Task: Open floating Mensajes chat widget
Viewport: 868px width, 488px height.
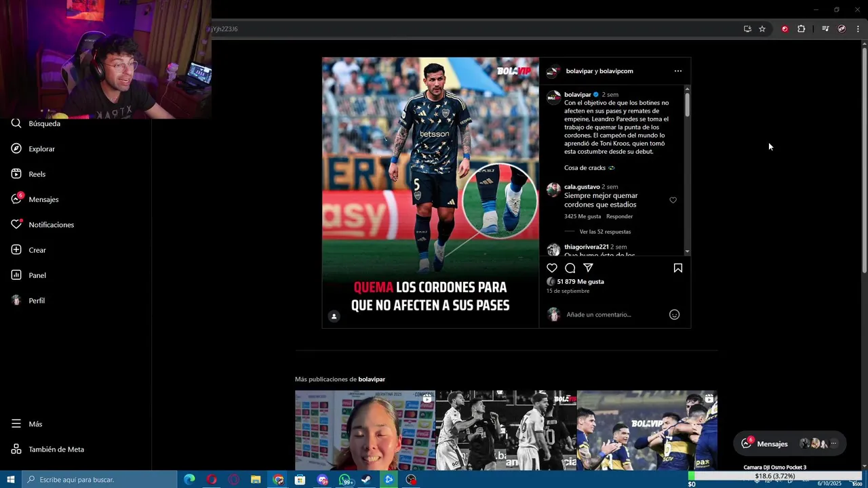Action: pos(790,444)
